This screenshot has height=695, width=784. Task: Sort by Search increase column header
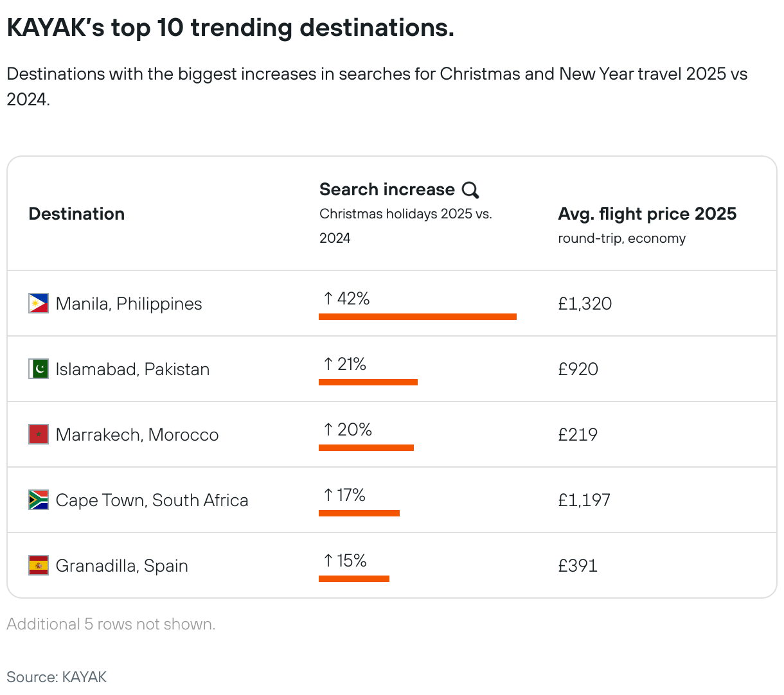click(x=387, y=189)
